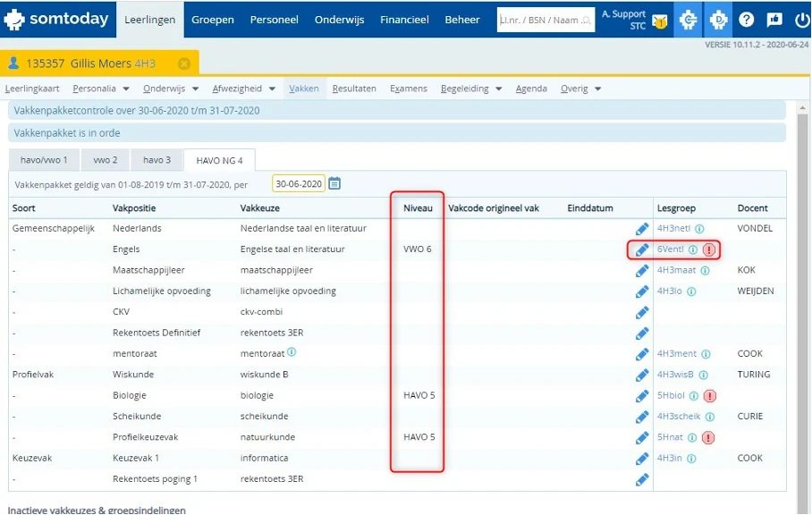Click the edit pencil for Engels row
This screenshot has width=812, height=515.
pyautogui.click(x=641, y=249)
